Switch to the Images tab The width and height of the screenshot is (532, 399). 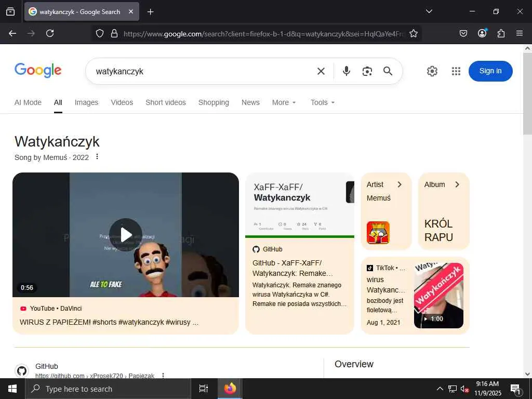click(x=87, y=102)
